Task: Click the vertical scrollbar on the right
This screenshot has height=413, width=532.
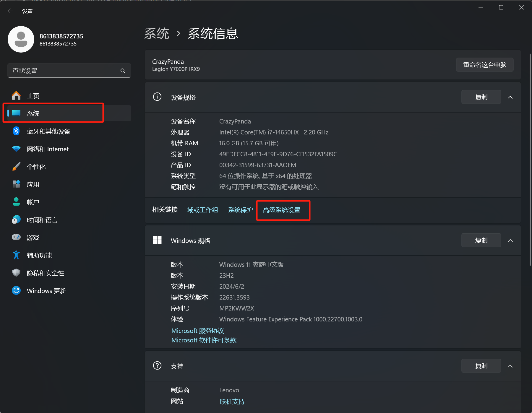Action: (530, 160)
